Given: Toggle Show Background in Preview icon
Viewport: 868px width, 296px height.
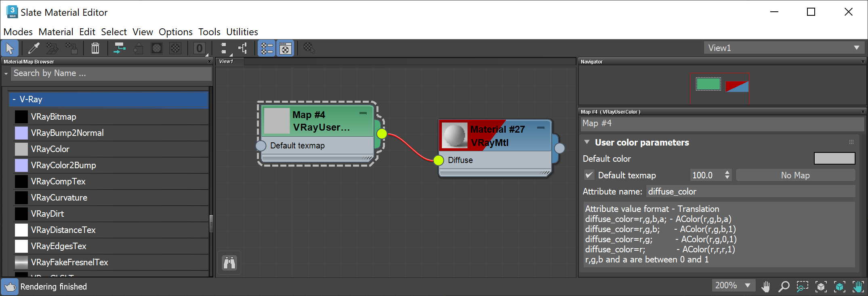Looking at the screenshot, I should [x=175, y=48].
